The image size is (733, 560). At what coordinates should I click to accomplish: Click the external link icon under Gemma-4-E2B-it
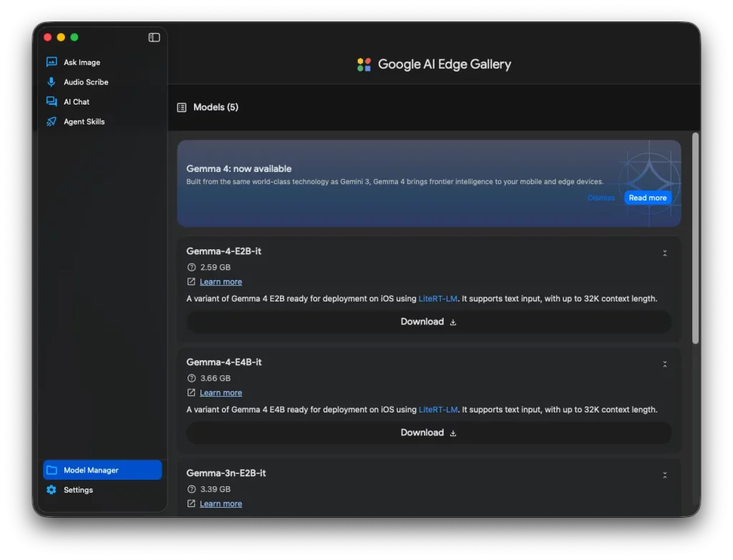pyautogui.click(x=191, y=281)
